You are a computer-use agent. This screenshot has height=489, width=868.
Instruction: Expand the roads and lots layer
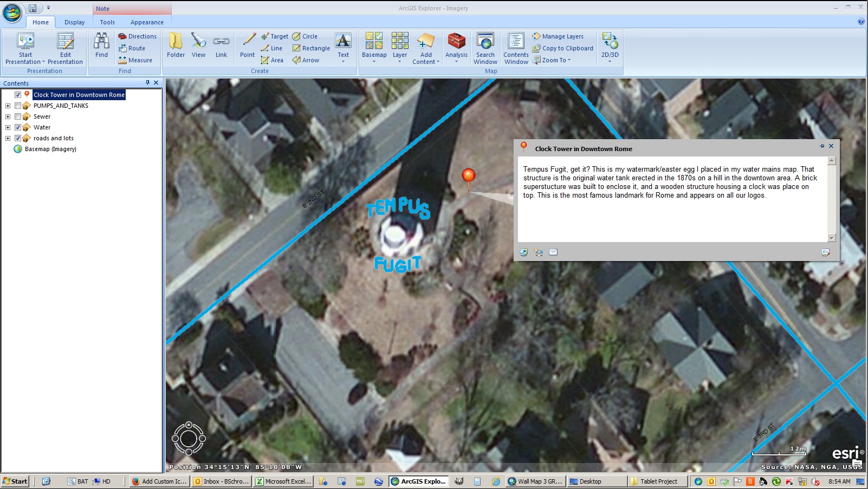click(x=7, y=138)
